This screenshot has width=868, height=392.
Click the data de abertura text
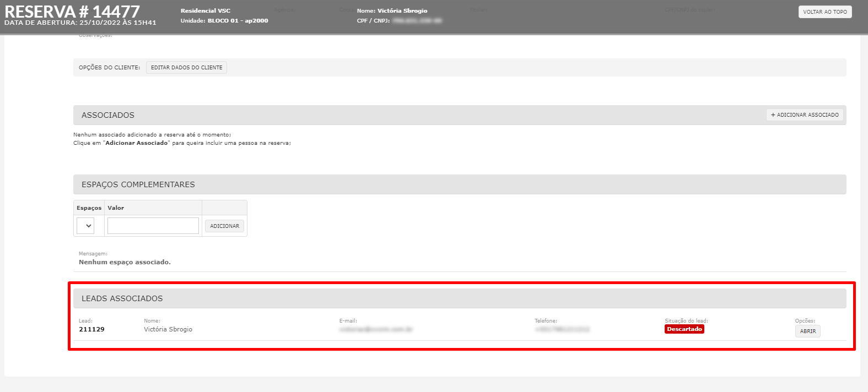(80, 23)
